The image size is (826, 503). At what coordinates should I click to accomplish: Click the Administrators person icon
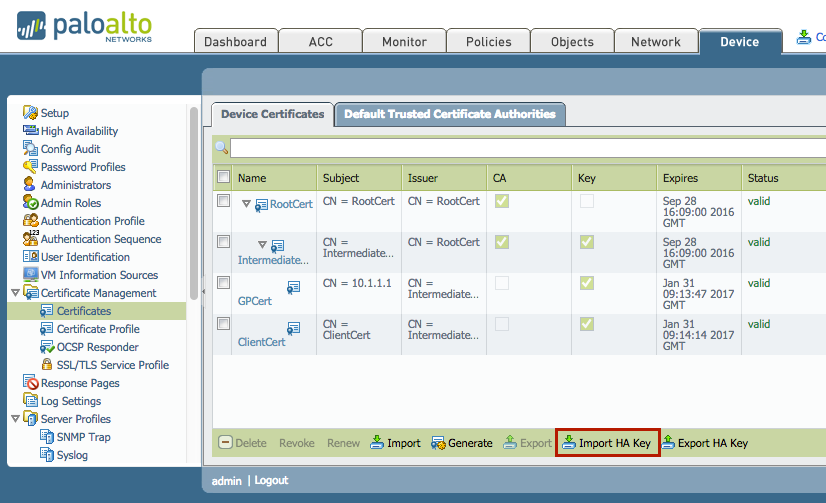coord(30,184)
